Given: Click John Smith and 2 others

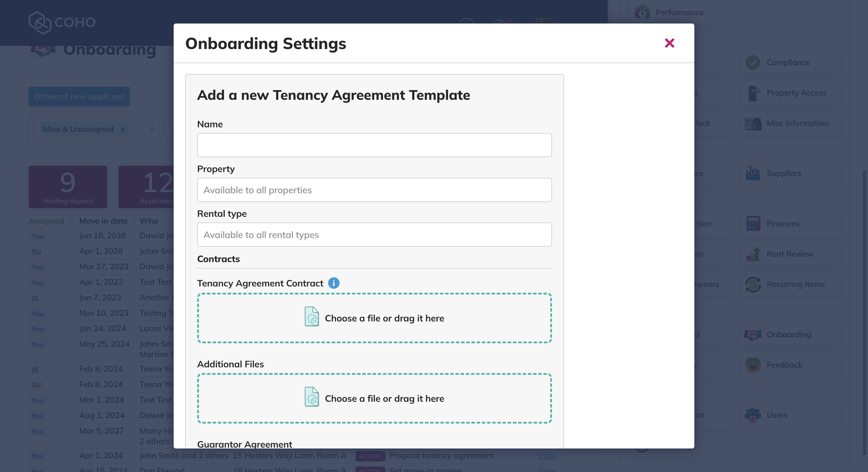Looking at the screenshot, I should [x=184, y=455].
